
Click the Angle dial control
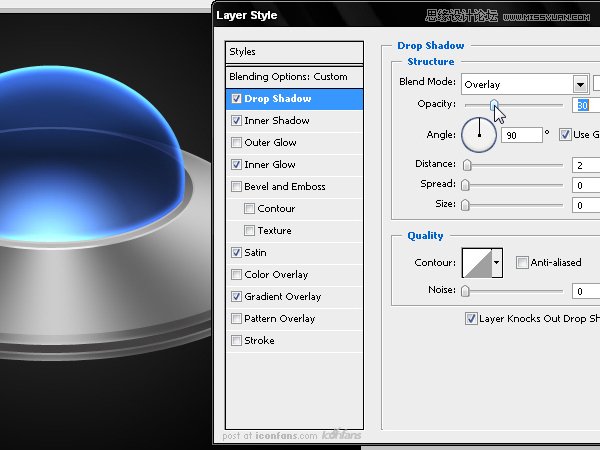point(479,133)
